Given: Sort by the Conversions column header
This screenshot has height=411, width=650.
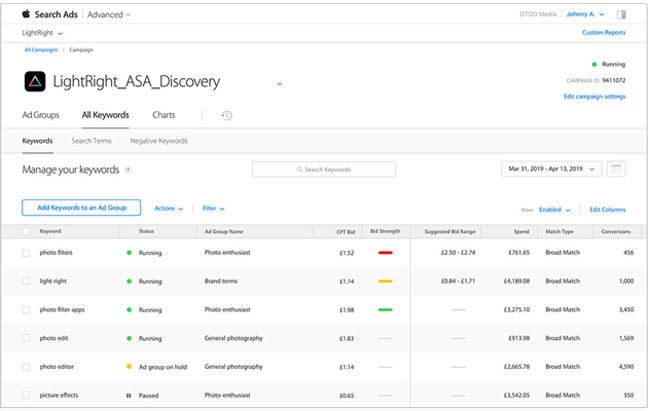Looking at the screenshot, I should (616, 232).
